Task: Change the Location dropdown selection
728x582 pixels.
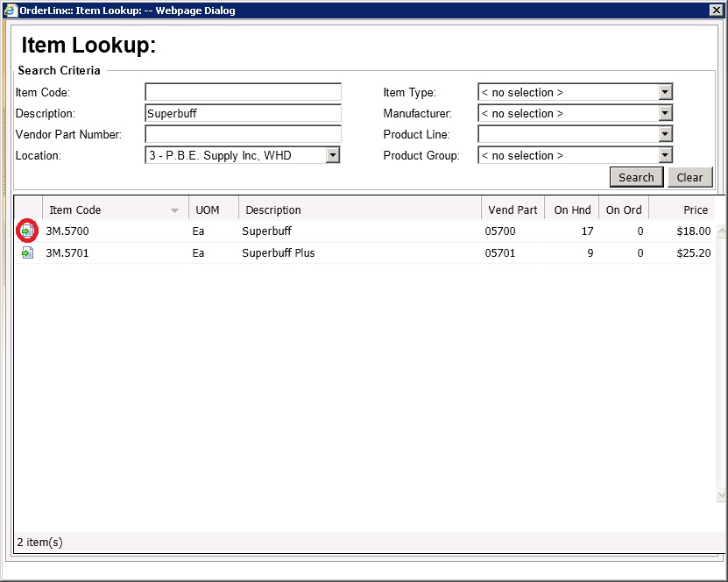Action: click(x=332, y=155)
